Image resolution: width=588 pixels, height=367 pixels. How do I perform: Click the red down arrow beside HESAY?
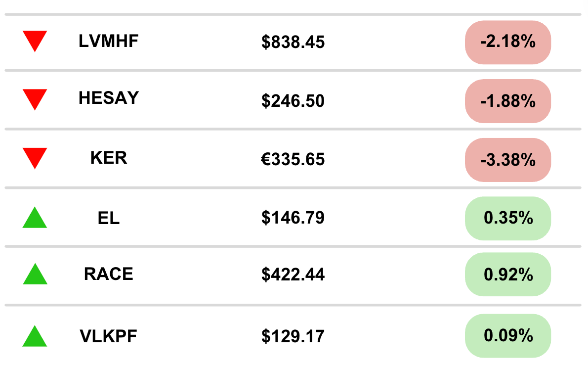pos(35,98)
